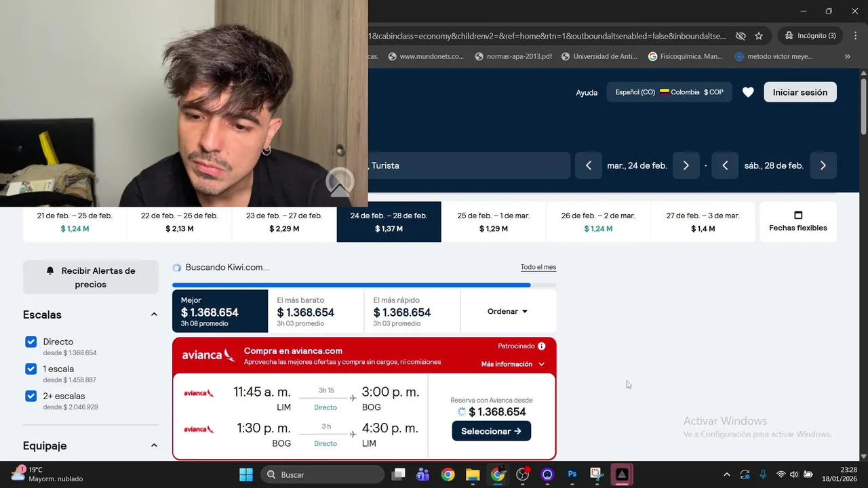Open Snipping Tool from the taskbar

tap(597, 474)
